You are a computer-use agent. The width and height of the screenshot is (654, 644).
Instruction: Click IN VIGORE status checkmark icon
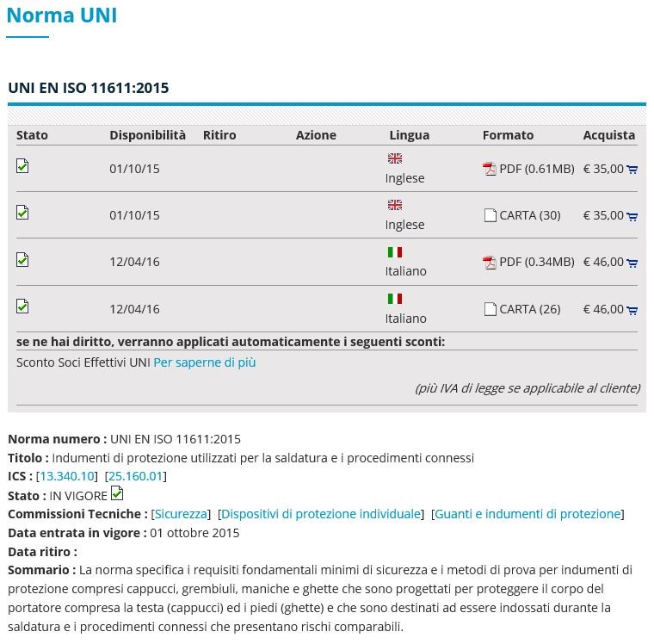[117, 493]
